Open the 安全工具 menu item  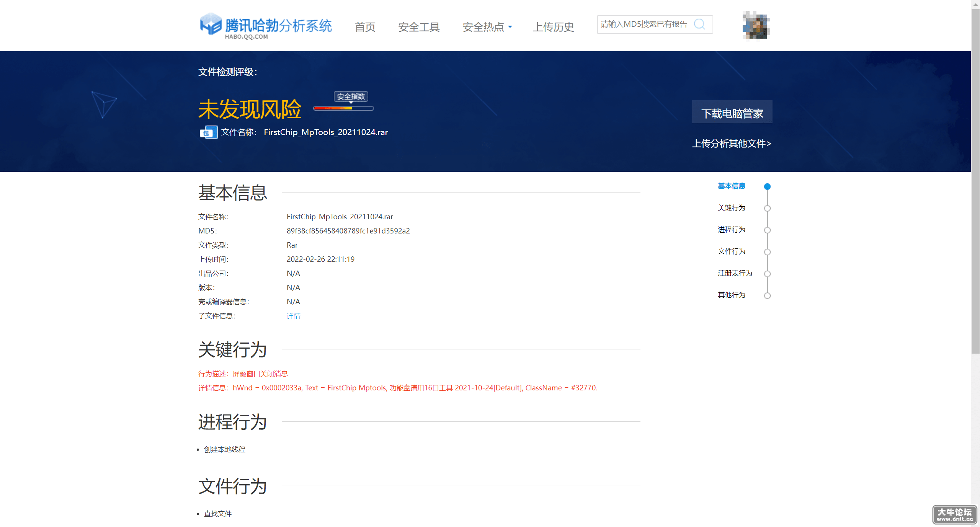tap(419, 27)
